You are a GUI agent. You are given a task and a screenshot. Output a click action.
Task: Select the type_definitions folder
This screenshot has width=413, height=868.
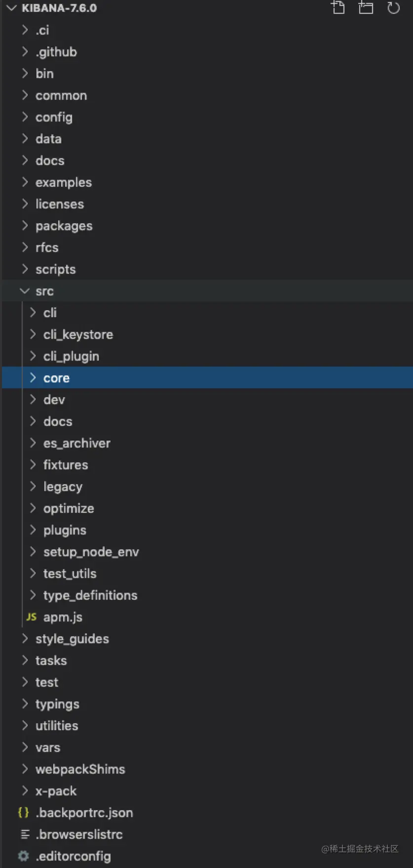tap(90, 595)
